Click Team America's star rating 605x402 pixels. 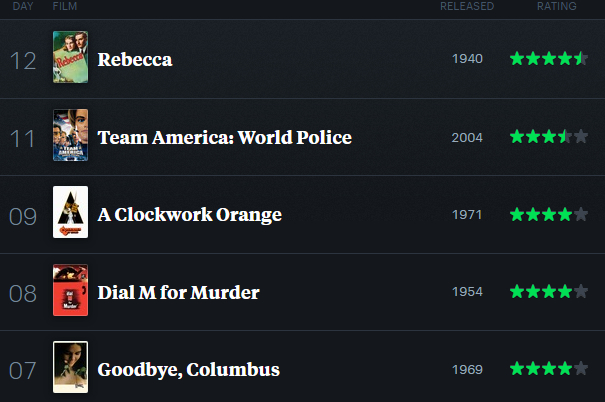click(548, 136)
